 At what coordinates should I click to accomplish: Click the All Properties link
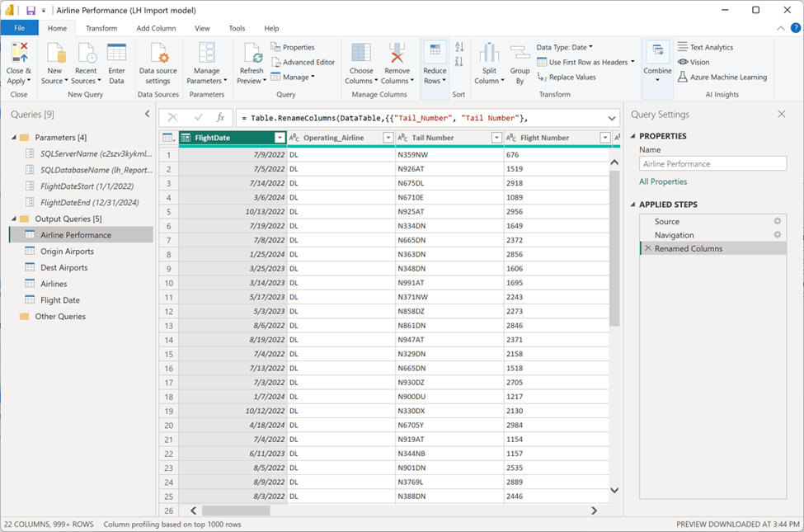click(x=663, y=181)
